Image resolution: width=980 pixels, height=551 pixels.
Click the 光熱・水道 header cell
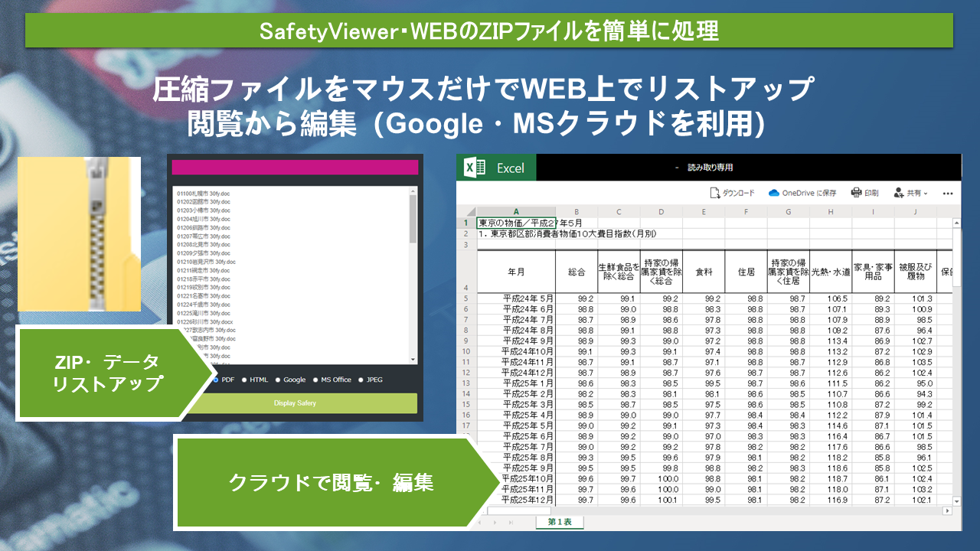pos(831,271)
